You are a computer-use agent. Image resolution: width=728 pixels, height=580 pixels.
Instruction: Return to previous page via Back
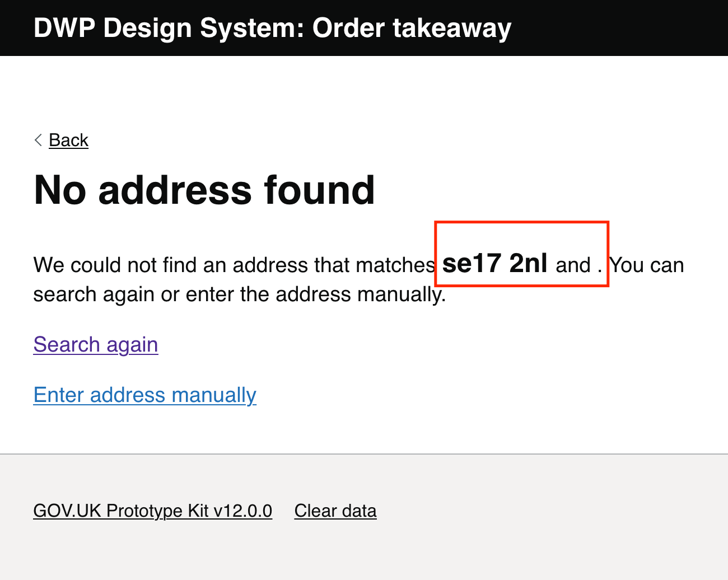(x=68, y=140)
